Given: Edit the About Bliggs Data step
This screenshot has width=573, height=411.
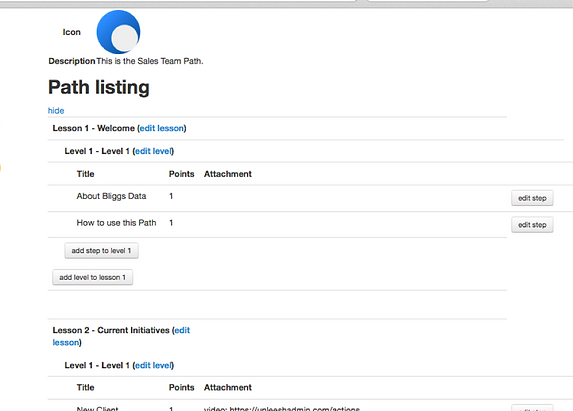Looking at the screenshot, I should (x=532, y=198).
